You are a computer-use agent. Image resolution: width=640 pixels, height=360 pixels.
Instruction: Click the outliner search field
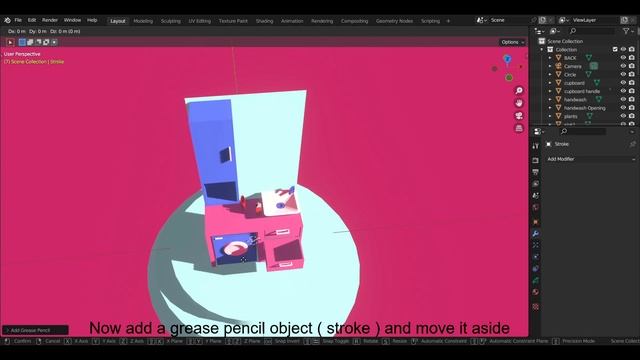[x=592, y=31]
